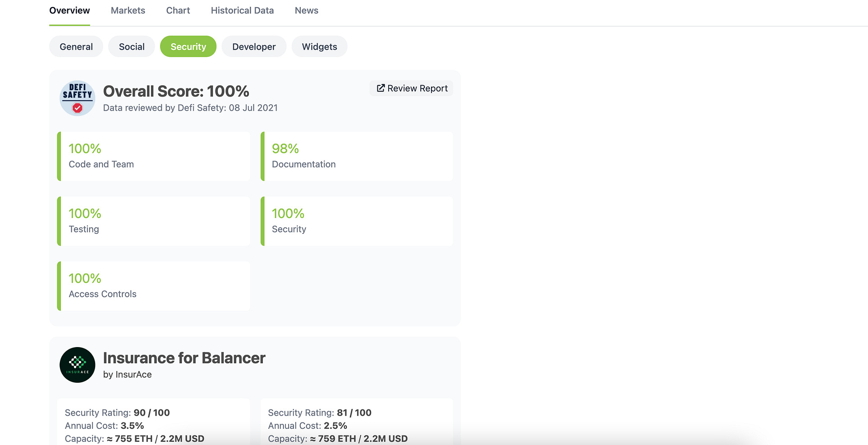Click the Security Rating 81 / 100 text
The height and width of the screenshot is (445, 868).
[320, 413]
